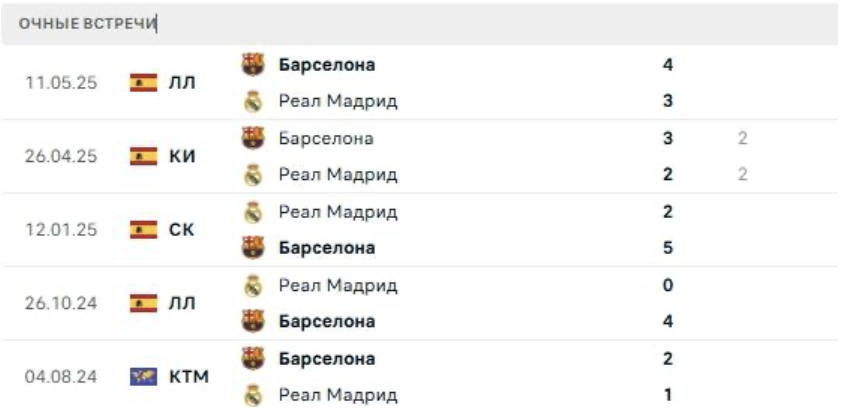Select Барселона in the 12.01.25 match
The height and width of the screenshot is (416, 842).
click(327, 248)
